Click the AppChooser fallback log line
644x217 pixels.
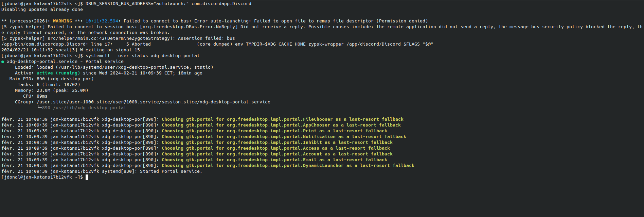coord(201,125)
